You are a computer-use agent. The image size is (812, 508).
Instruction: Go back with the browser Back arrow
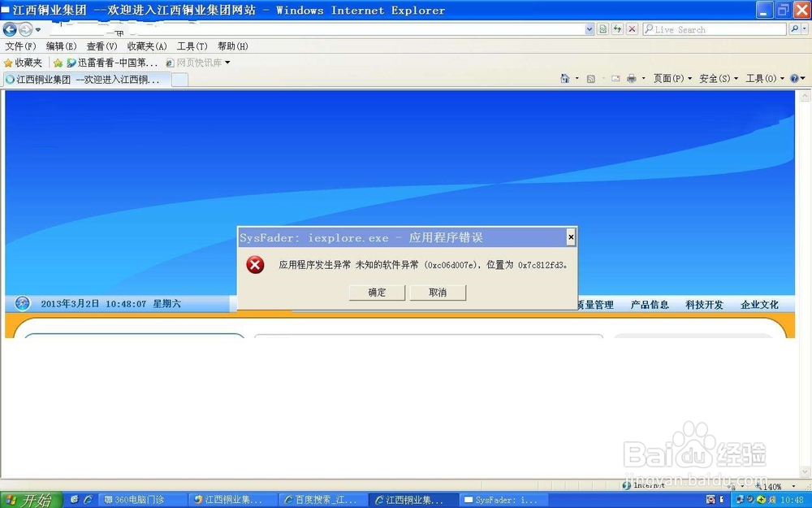point(10,29)
